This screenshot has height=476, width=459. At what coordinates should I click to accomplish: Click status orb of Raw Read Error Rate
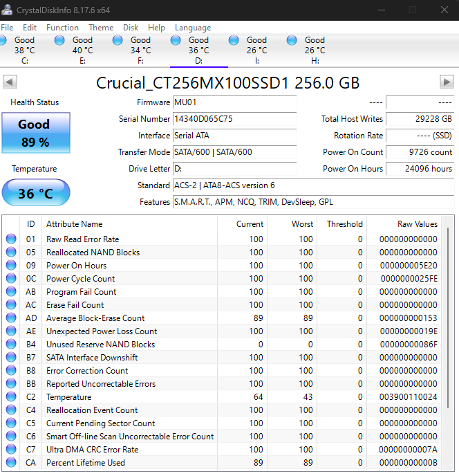(x=11, y=239)
